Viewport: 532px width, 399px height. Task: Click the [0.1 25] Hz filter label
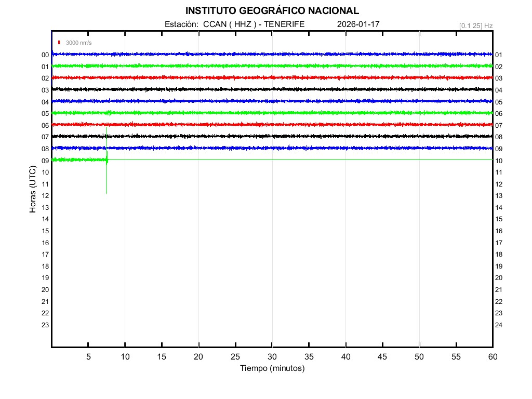pos(475,25)
